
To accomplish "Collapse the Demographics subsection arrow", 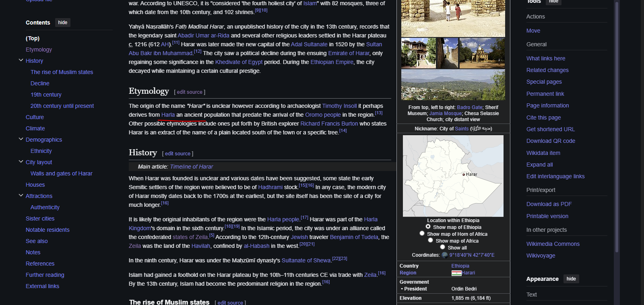I will point(21,139).
